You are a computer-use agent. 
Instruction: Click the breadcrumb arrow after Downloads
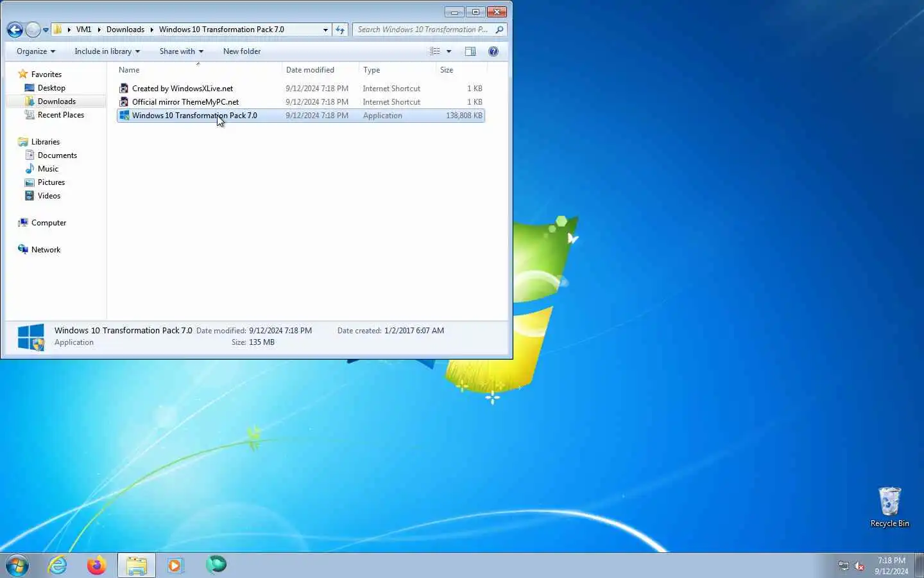[x=152, y=30]
